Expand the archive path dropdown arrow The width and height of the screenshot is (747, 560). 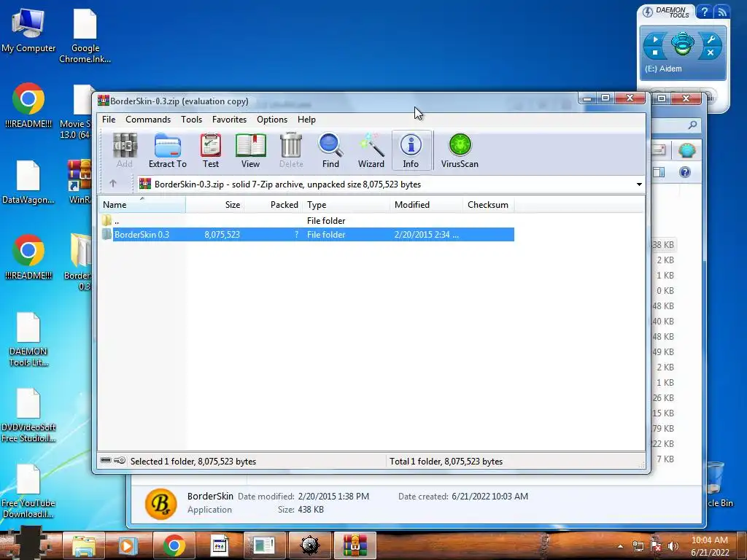(x=639, y=184)
